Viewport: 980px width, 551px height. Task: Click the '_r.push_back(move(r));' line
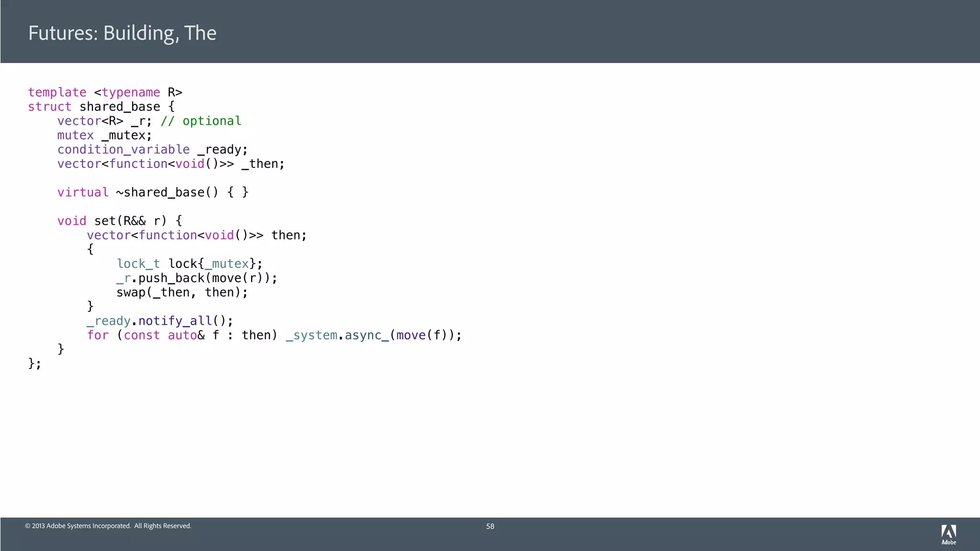click(x=197, y=278)
